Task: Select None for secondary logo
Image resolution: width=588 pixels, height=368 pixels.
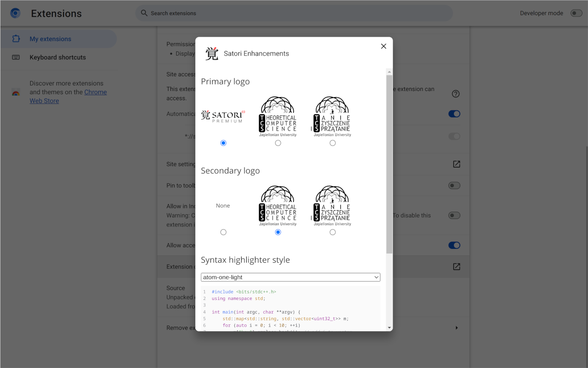Action: pyautogui.click(x=223, y=232)
